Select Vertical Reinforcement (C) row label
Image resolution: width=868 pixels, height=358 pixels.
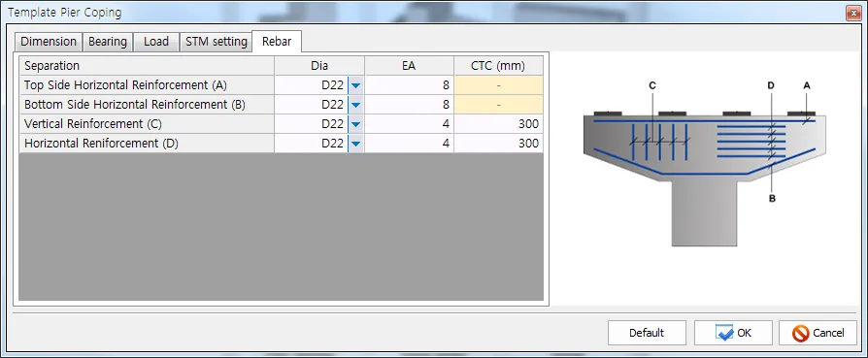[147, 124]
